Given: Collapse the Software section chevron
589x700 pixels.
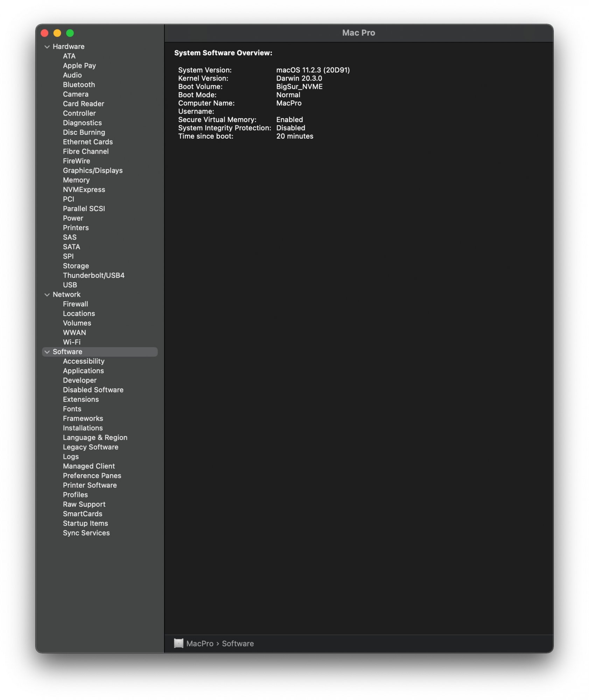Looking at the screenshot, I should [47, 352].
